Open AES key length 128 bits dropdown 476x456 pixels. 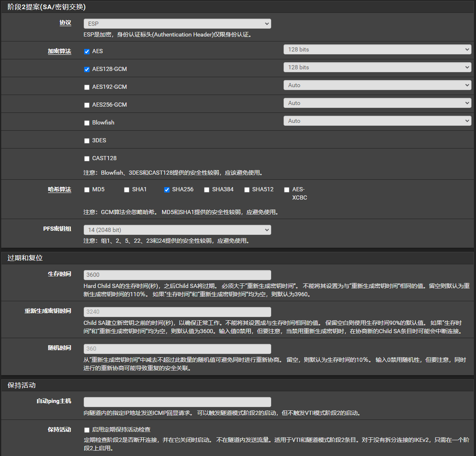[x=377, y=49]
